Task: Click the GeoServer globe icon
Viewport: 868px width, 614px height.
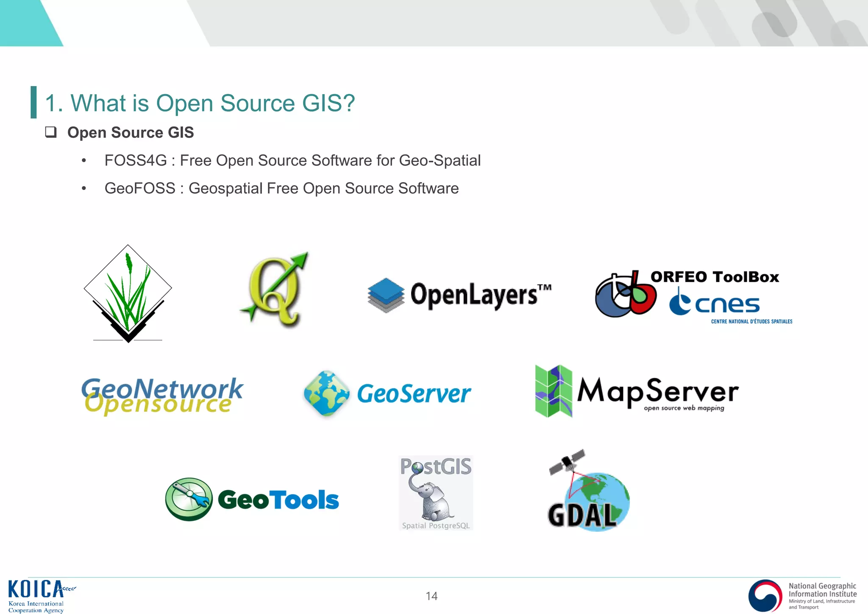Action: (326, 393)
